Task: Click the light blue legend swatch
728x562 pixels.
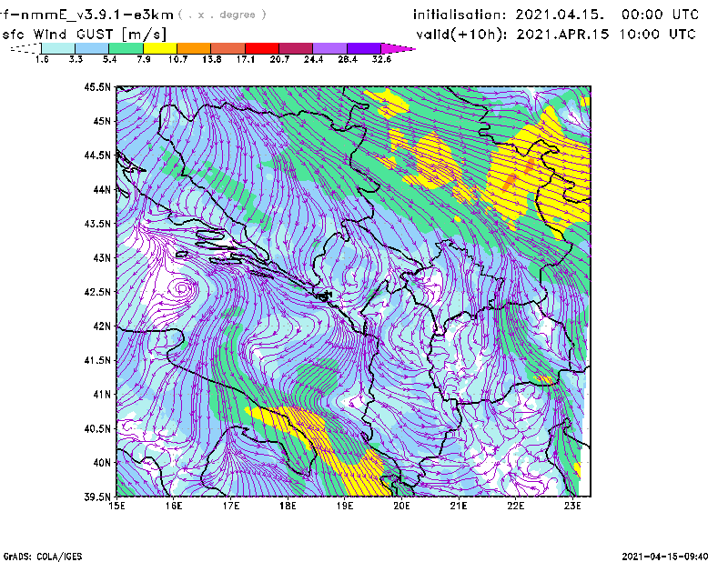Action: 92,48
